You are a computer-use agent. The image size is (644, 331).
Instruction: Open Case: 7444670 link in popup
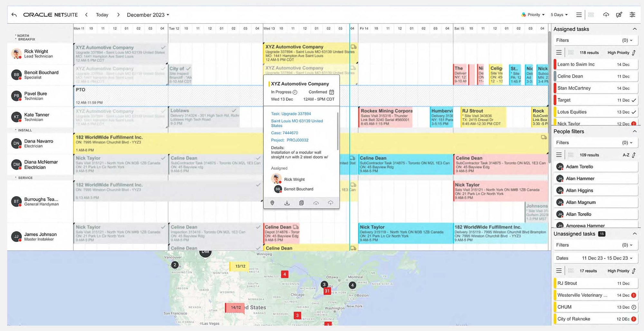(284, 133)
